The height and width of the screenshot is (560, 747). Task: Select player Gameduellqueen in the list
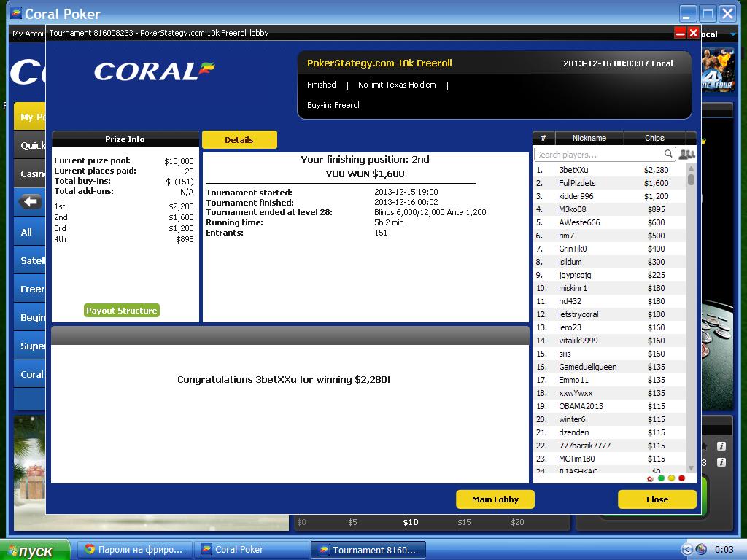click(x=610, y=367)
